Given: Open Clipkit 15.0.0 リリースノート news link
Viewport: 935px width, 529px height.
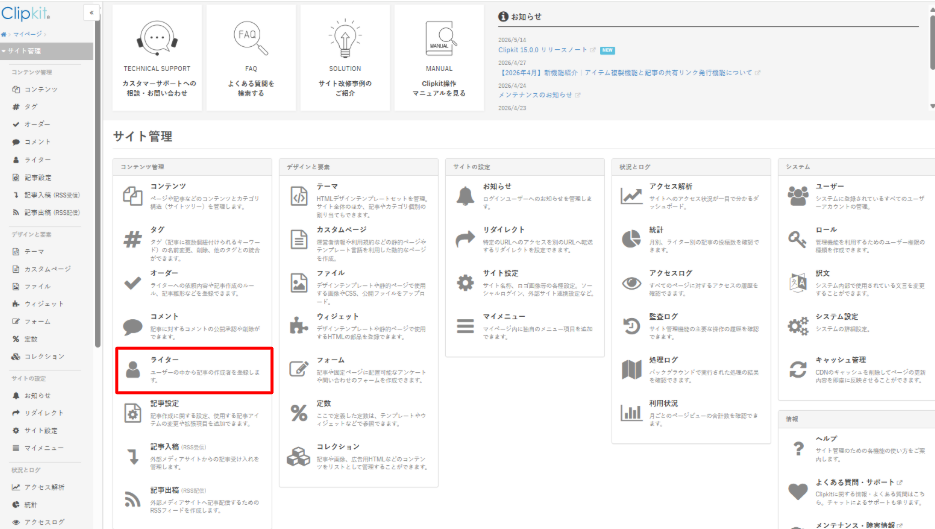Looking at the screenshot, I should [x=543, y=50].
